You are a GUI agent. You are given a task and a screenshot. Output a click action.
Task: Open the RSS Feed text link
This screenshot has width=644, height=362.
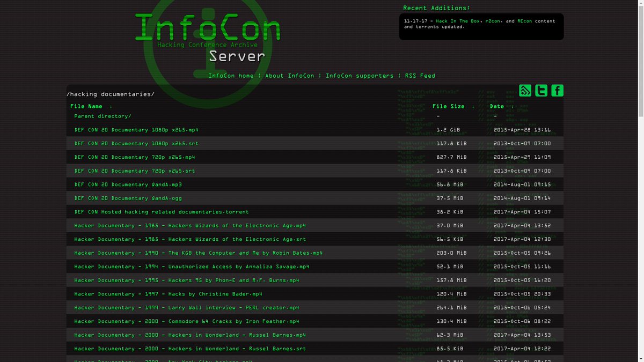coord(419,76)
